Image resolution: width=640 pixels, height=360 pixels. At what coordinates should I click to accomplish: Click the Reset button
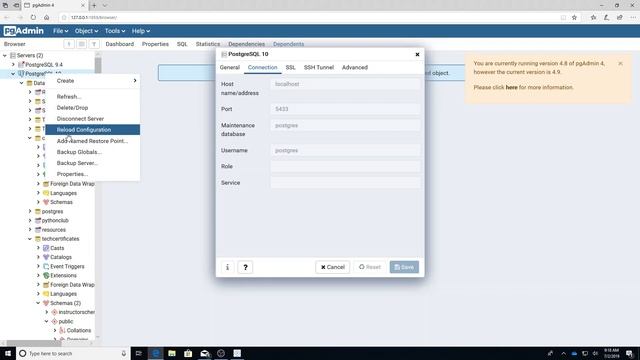coord(370,267)
